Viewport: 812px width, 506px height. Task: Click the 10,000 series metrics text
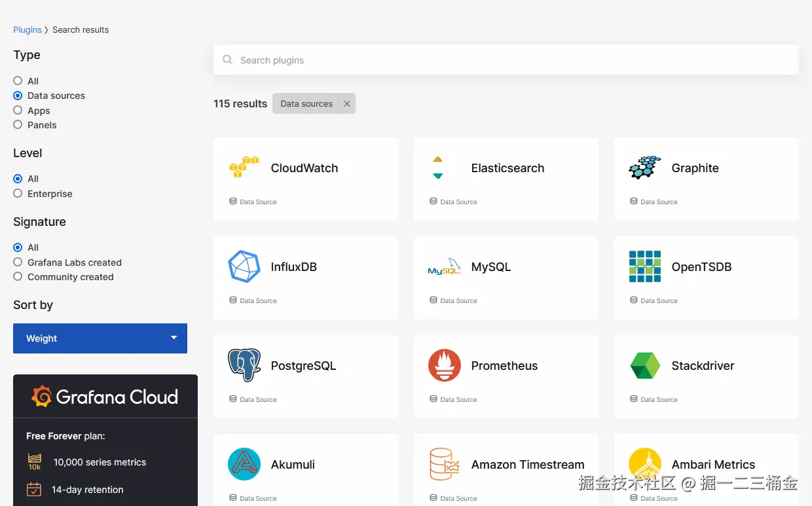[100, 462]
